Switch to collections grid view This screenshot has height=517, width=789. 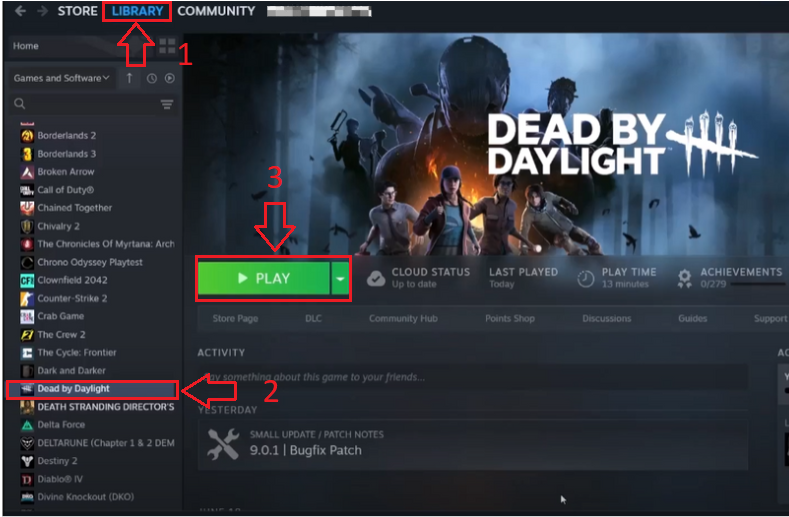167,46
